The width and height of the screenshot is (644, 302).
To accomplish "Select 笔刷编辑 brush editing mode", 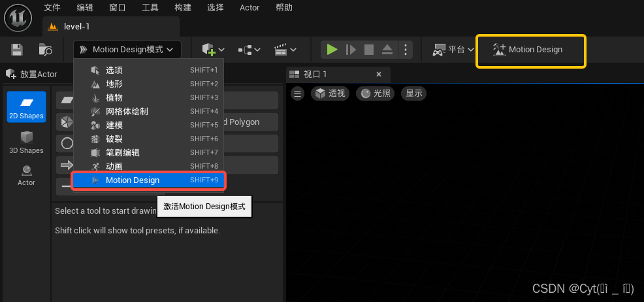I will point(148,153).
